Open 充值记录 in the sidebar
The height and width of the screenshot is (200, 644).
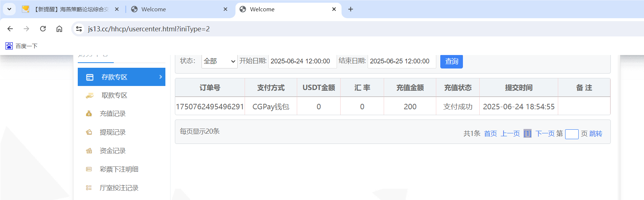pos(112,114)
